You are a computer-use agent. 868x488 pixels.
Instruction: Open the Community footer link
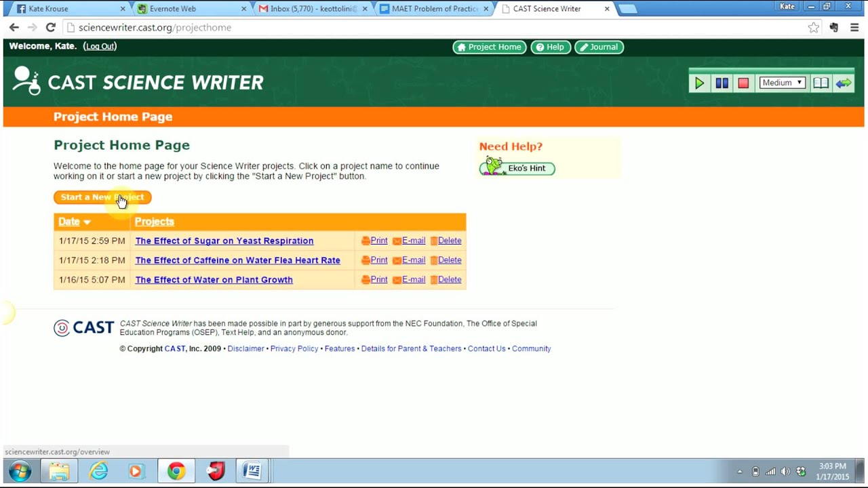point(531,348)
